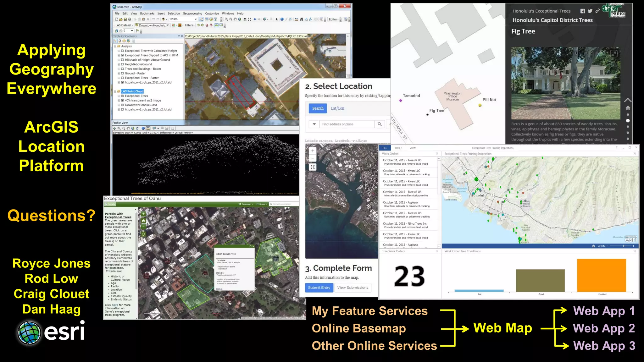Image resolution: width=644 pixels, height=362 pixels.
Task: Toggle the HeightAboveGround layer checkbox
Action: [123, 64]
